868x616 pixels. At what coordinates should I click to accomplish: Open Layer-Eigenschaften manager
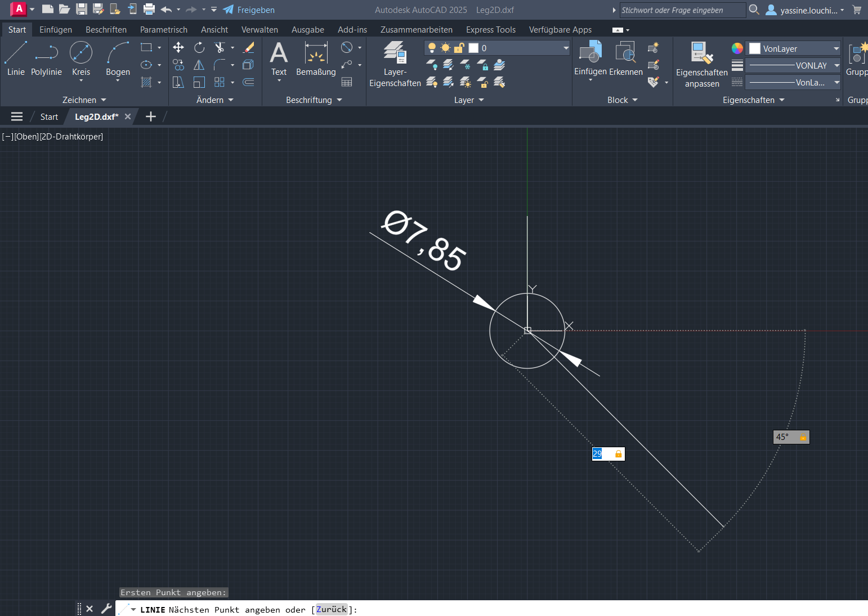395,64
